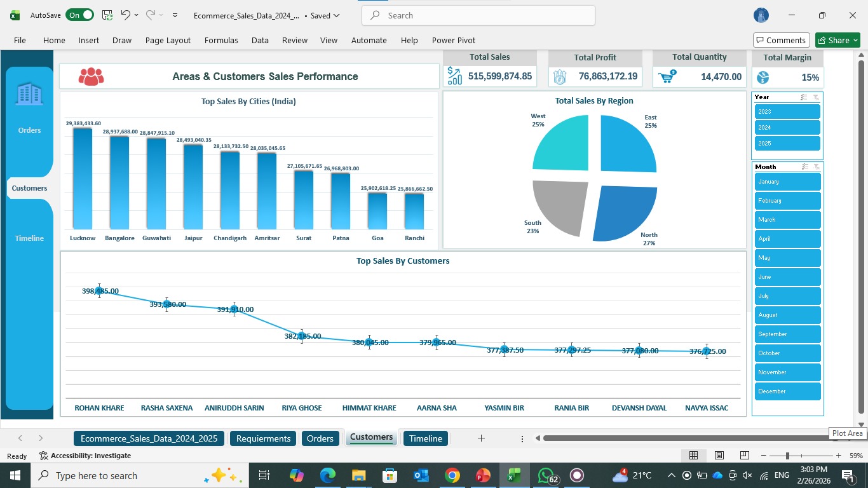Click the Year slicer multi-select icon

(804, 97)
